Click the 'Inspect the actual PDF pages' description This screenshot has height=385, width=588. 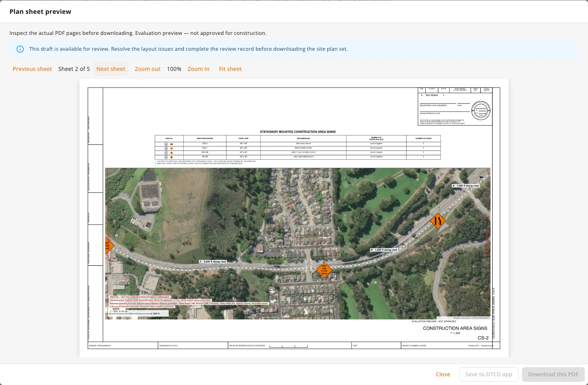pyautogui.click(x=138, y=33)
